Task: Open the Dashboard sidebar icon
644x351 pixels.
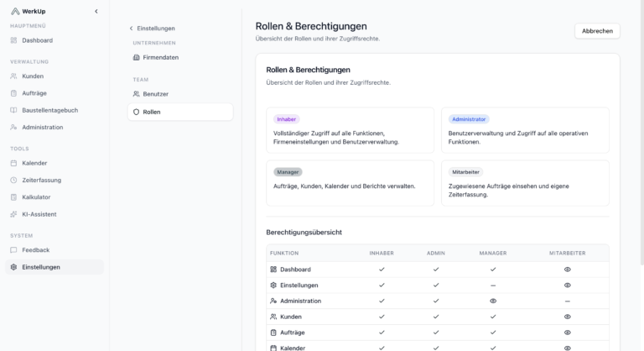Action: click(13, 40)
